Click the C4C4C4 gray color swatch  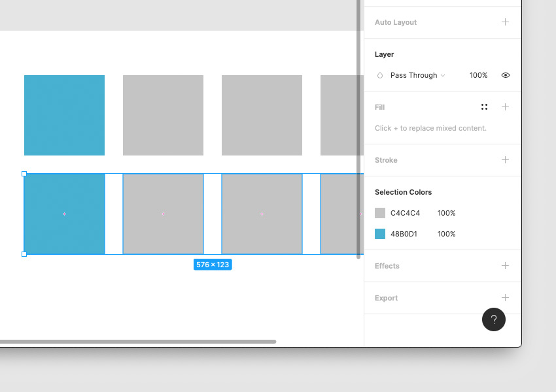tap(380, 213)
